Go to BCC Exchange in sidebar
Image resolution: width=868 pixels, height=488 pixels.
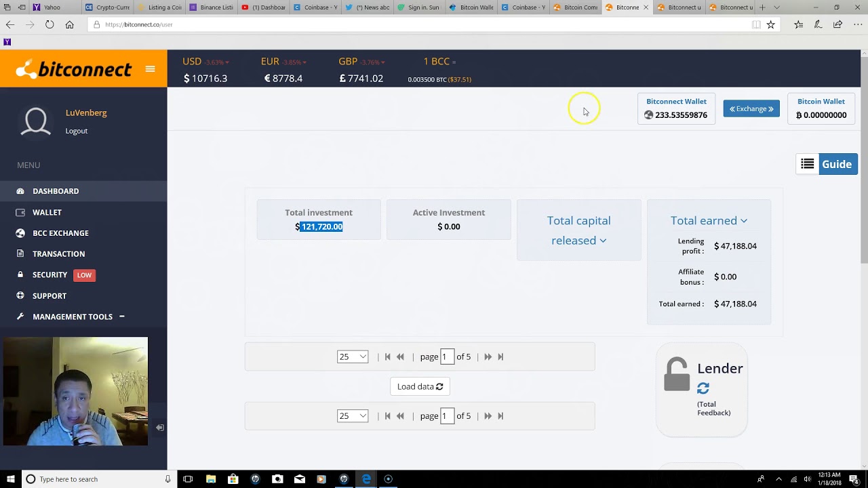[x=60, y=233]
